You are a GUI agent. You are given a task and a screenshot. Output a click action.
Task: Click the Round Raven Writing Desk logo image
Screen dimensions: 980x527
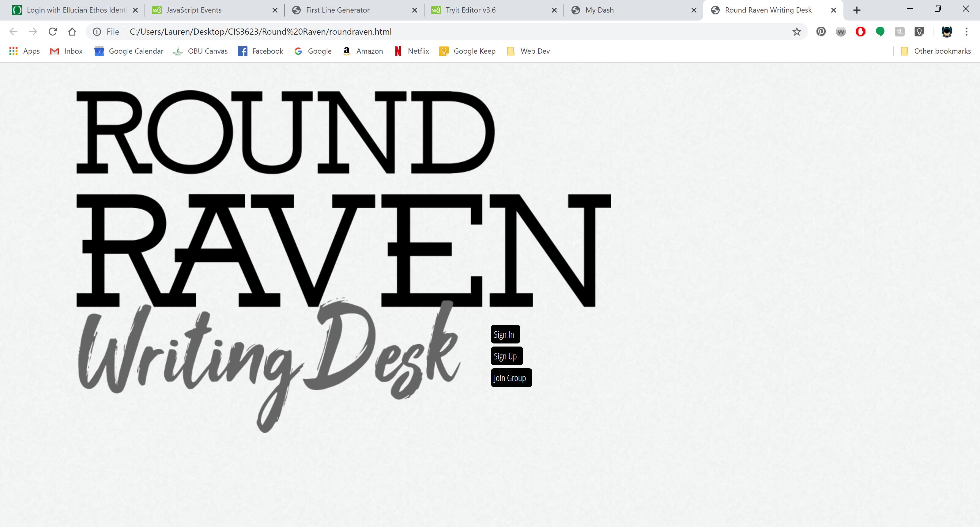click(x=344, y=261)
